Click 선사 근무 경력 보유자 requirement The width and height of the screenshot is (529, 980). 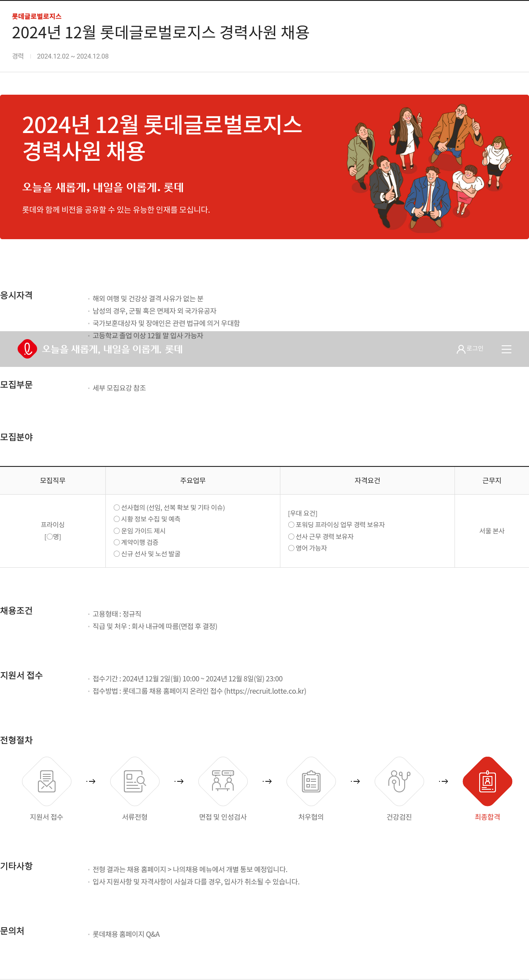(x=321, y=536)
